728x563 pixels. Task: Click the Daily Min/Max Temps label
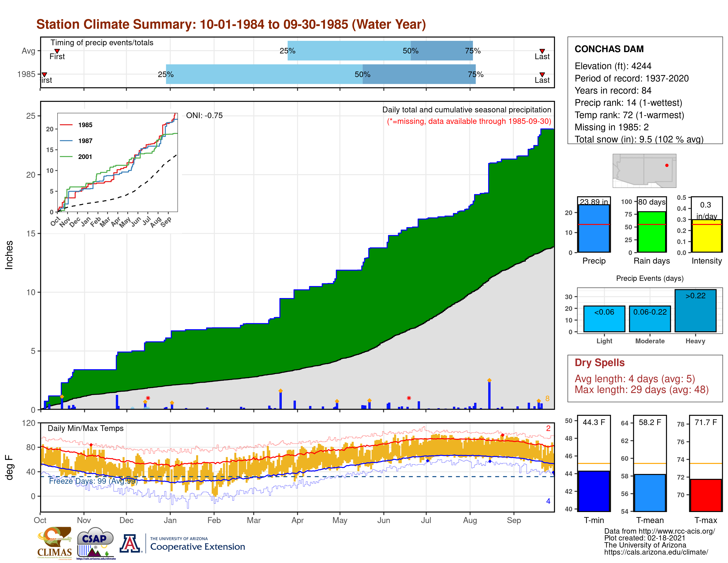pos(86,428)
